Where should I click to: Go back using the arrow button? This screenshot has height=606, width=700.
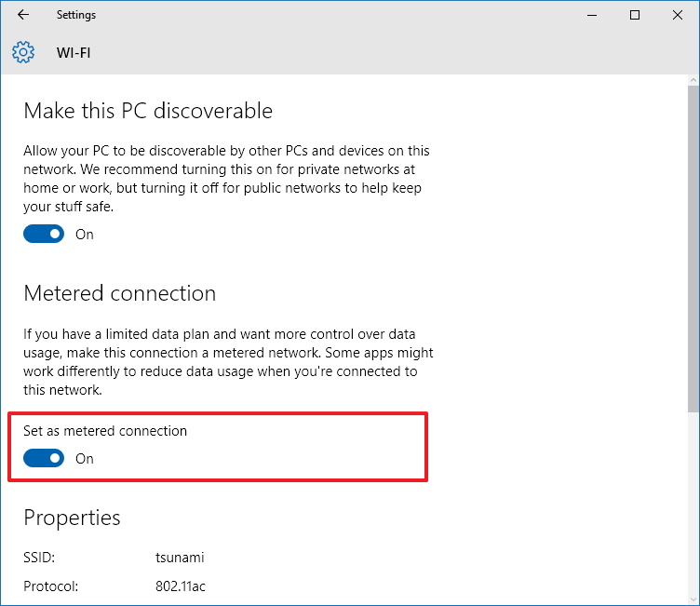point(23,15)
